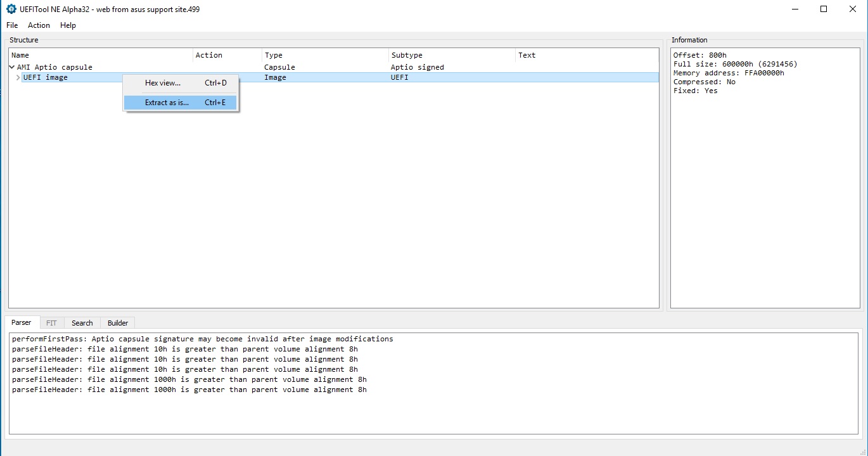Click the UEFI subtype cell

pyautogui.click(x=400, y=77)
